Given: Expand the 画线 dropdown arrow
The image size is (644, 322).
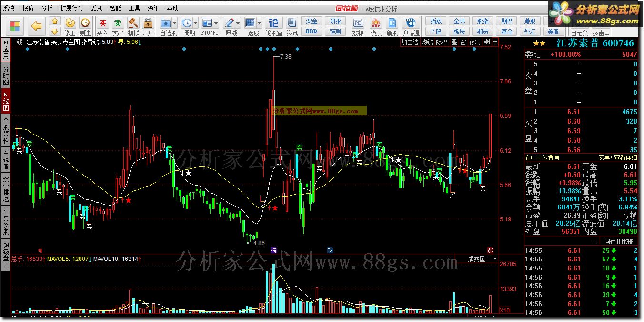Looking at the screenshot, I should [238, 23].
